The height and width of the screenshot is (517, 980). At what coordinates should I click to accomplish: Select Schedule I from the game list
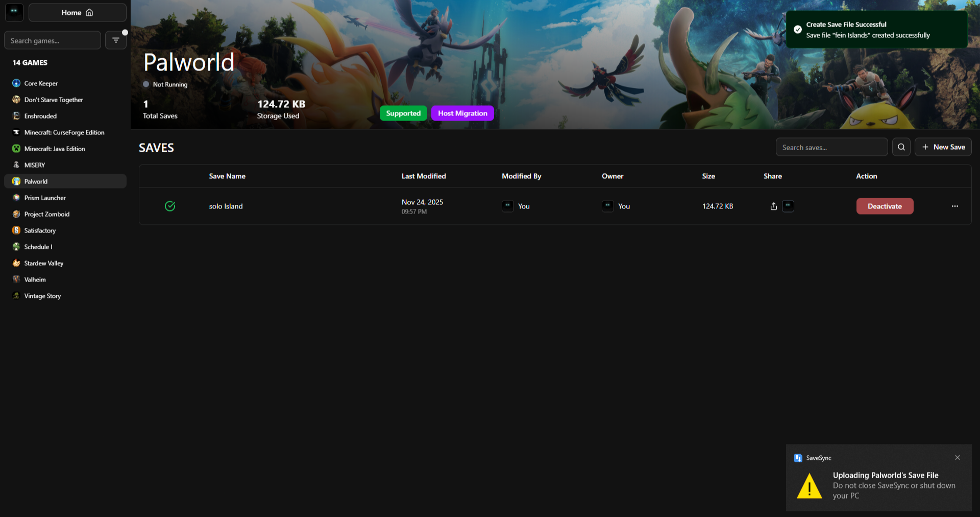(x=65, y=247)
